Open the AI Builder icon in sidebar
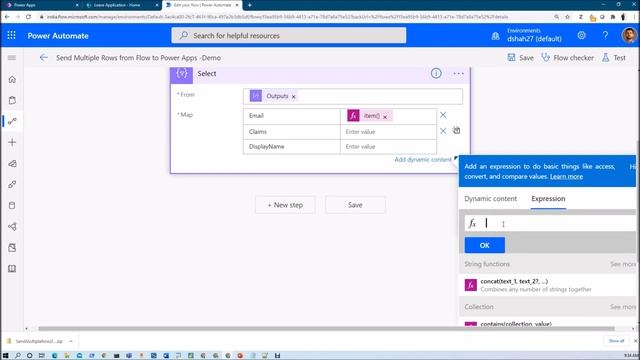Screen dimensions: 640x360 12,247
